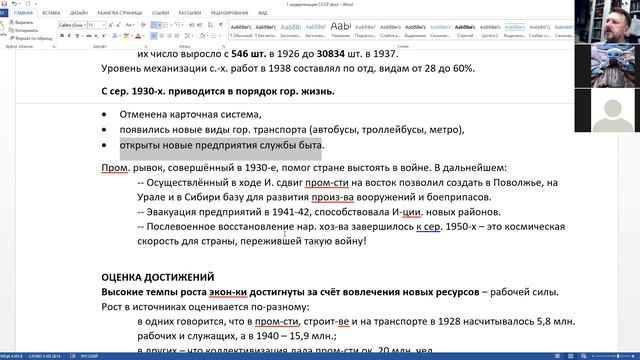Decrease font size with the A-down icon

tap(118, 25)
